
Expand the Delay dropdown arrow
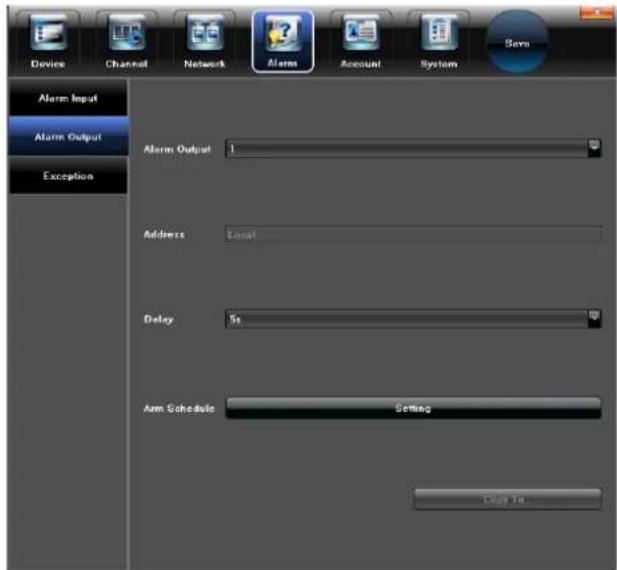[594, 319]
